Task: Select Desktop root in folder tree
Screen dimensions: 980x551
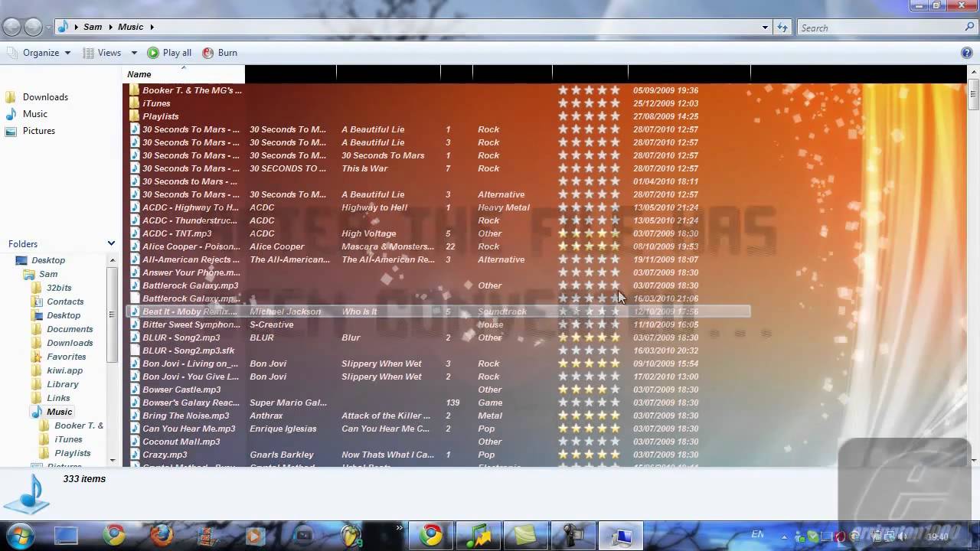Action: click(48, 260)
